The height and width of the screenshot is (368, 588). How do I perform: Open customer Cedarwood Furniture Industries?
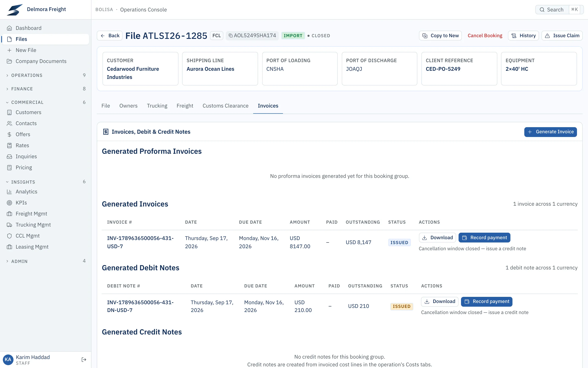(133, 73)
